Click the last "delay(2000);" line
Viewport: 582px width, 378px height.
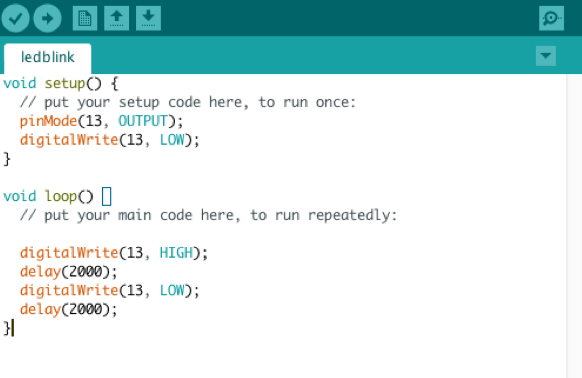click(68, 309)
